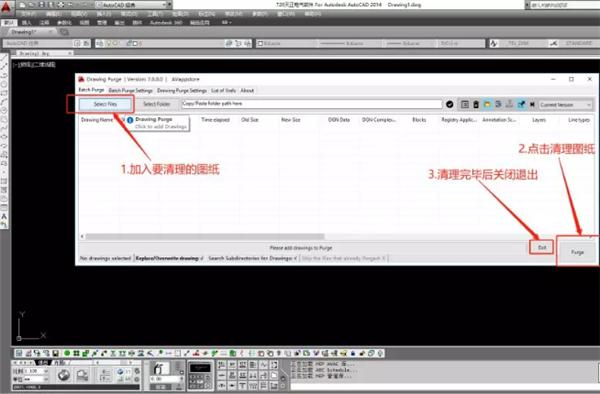Click the text tool A icon in left toolbar
This screenshot has height=394, width=600.
point(4,217)
